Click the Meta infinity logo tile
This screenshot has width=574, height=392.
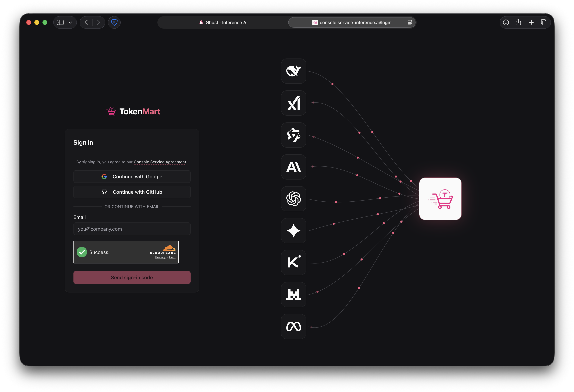[x=293, y=326]
